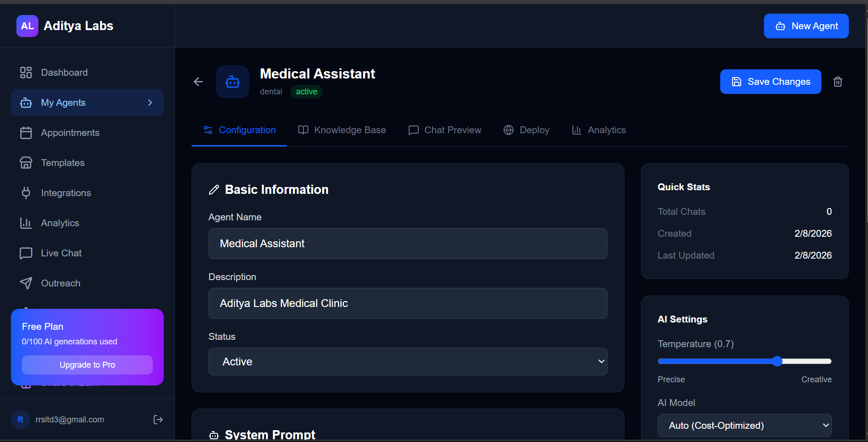This screenshot has width=868, height=442.
Task: Open the AI Model dropdown
Action: point(744,426)
